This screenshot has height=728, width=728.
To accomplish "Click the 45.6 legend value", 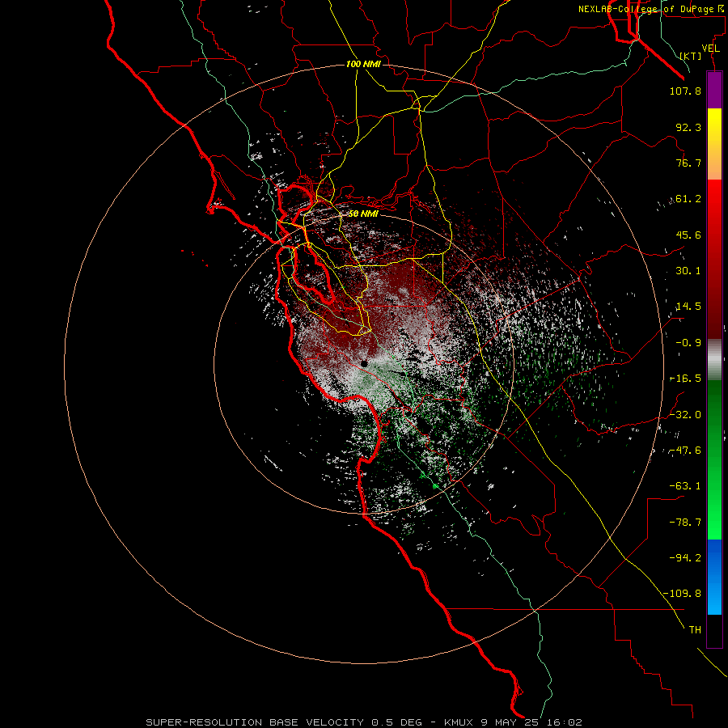I will click(x=688, y=235).
